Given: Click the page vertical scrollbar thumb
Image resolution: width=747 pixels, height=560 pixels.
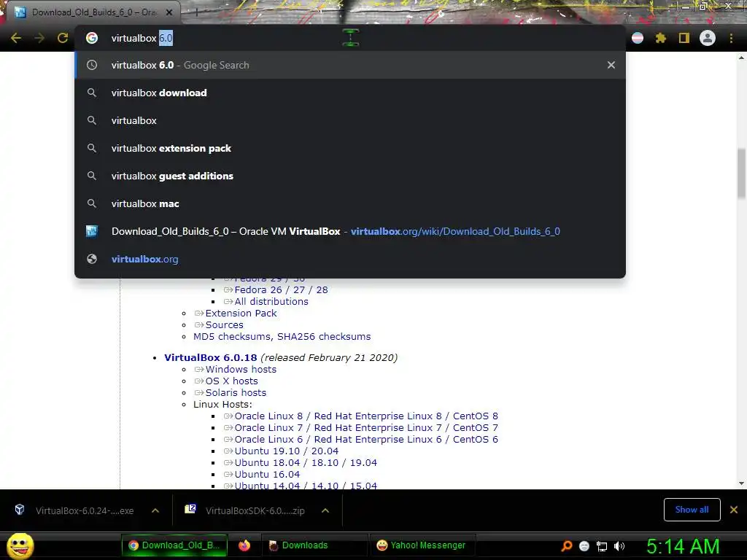Looking at the screenshot, I should [x=741, y=174].
